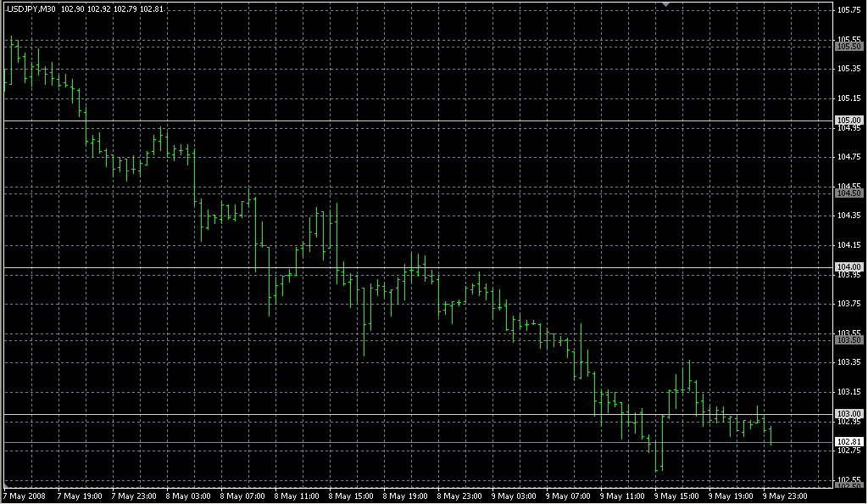Click the 8 May 03:00 time label
This screenshot has height=504, width=868.
tap(186, 496)
